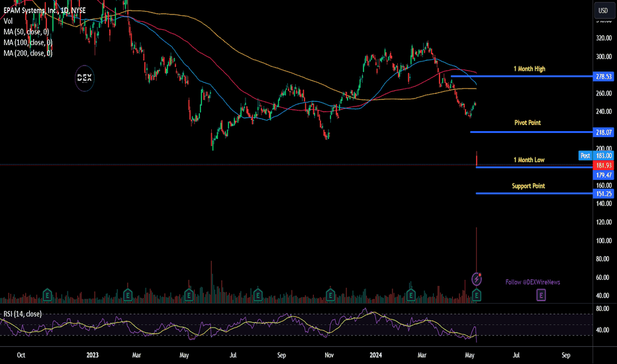Click the red 181.93 last price tag
617x364 pixels.
603,165
